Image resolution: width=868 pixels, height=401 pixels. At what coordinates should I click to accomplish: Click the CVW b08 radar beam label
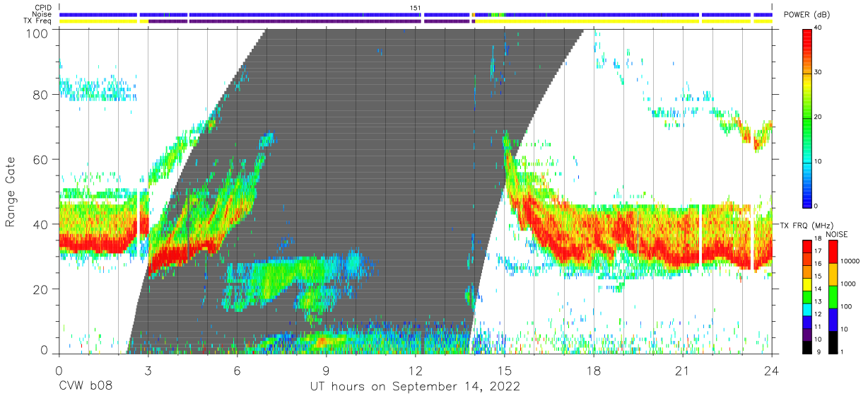tap(86, 386)
